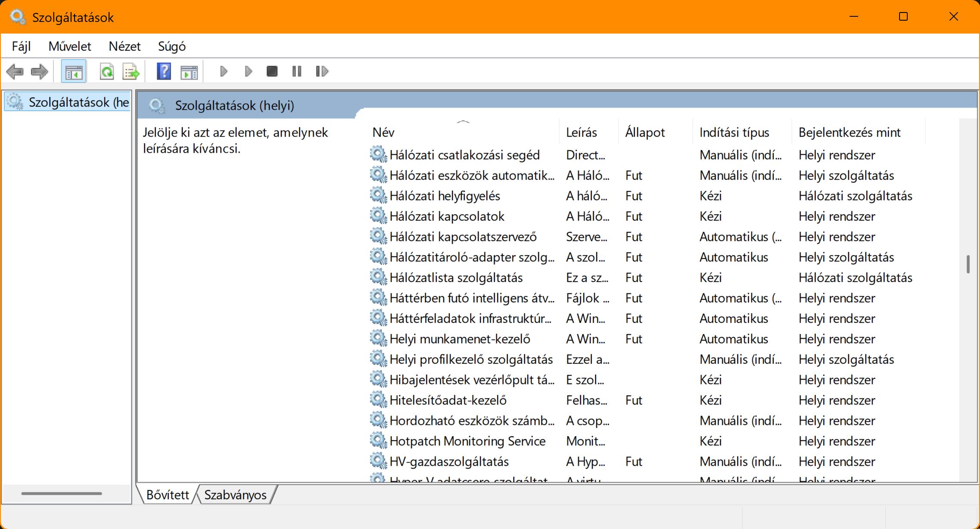Toggle the show/hide action pane icon
This screenshot has height=529, width=980.
[189, 71]
